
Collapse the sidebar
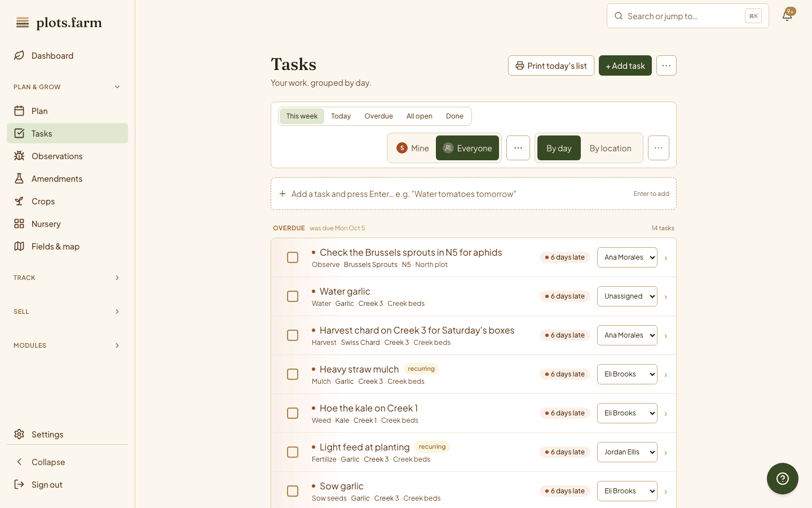[67, 462]
